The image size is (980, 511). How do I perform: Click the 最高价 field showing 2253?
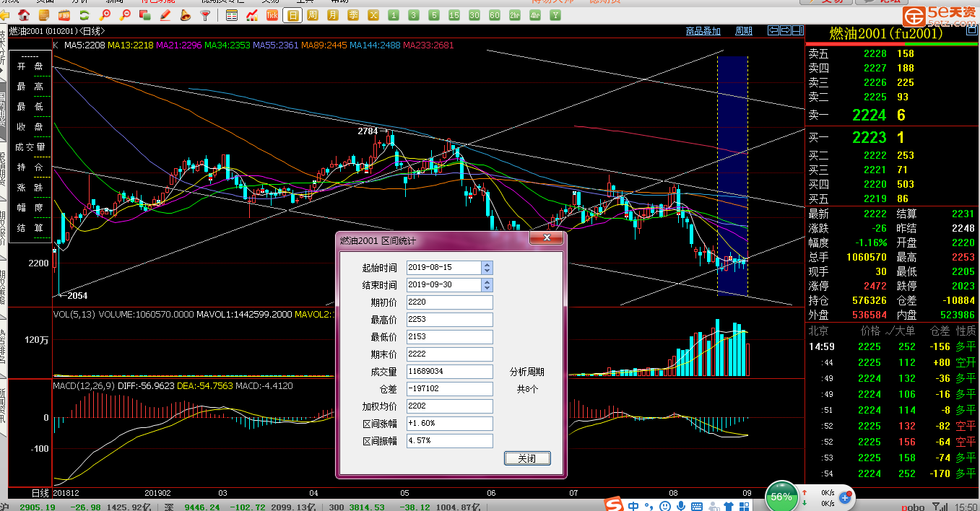[450, 320]
